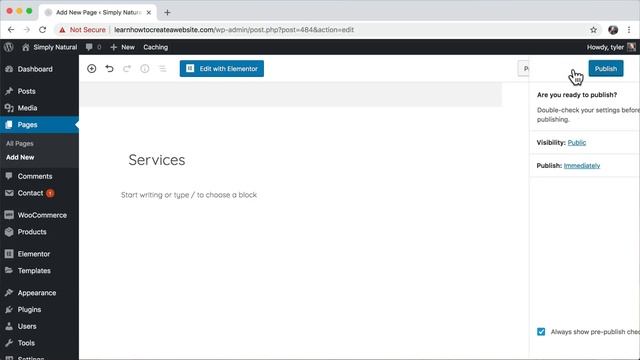
Task: Click the Publish button
Action: coord(606,69)
